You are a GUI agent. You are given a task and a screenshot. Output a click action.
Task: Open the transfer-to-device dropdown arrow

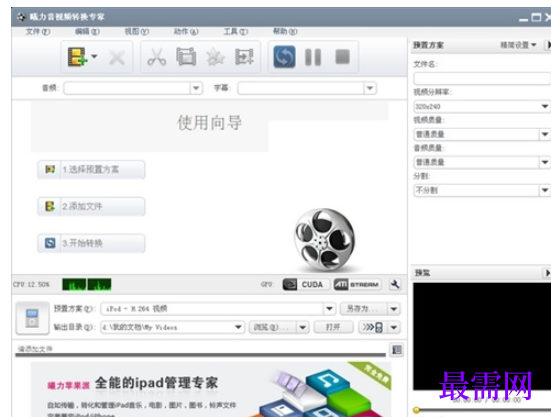click(394, 327)
